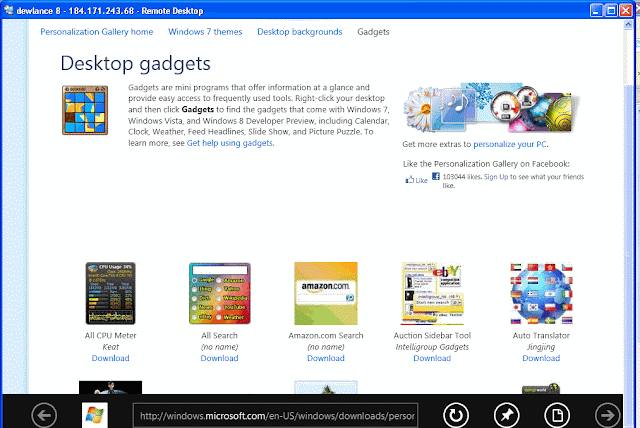Viewport: 640px width, 428px height.
Task: Go to Desktop backgrounds
Action: (300, 32)
